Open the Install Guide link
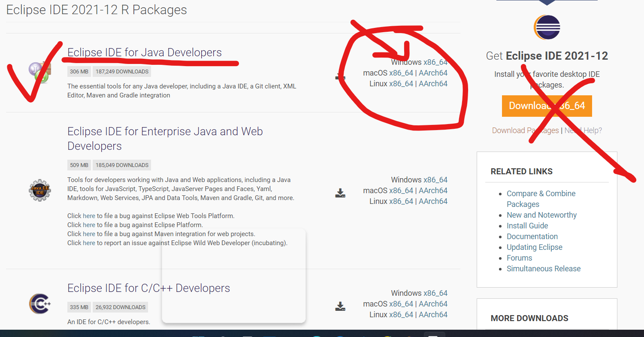 click(x=527, y=226)
